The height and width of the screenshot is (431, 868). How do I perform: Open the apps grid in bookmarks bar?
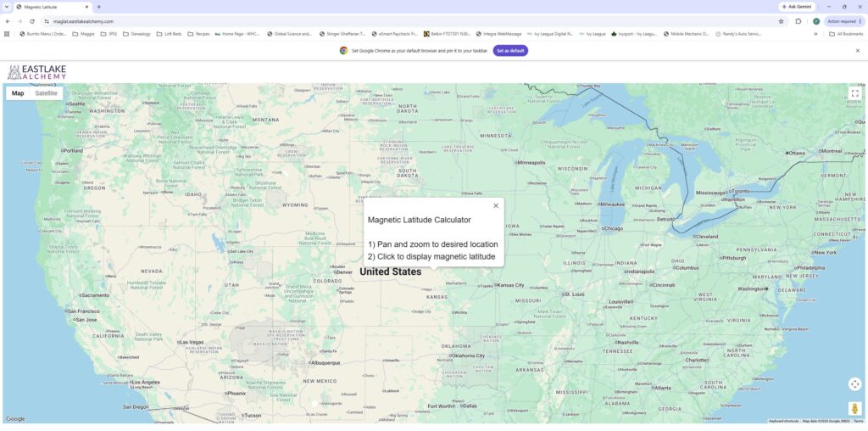[7, 34]
